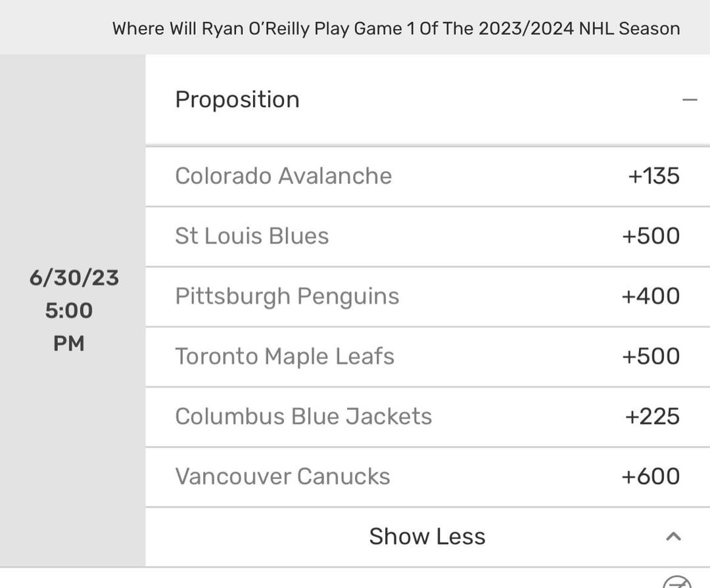Click the 5:00 PM event time

pos(69,327)
